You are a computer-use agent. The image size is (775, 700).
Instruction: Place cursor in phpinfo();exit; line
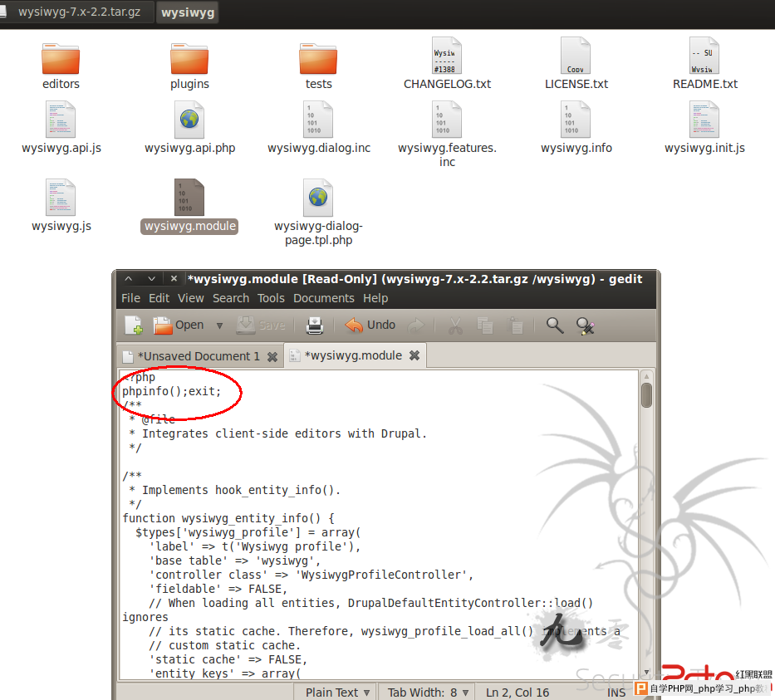(171, 391)
